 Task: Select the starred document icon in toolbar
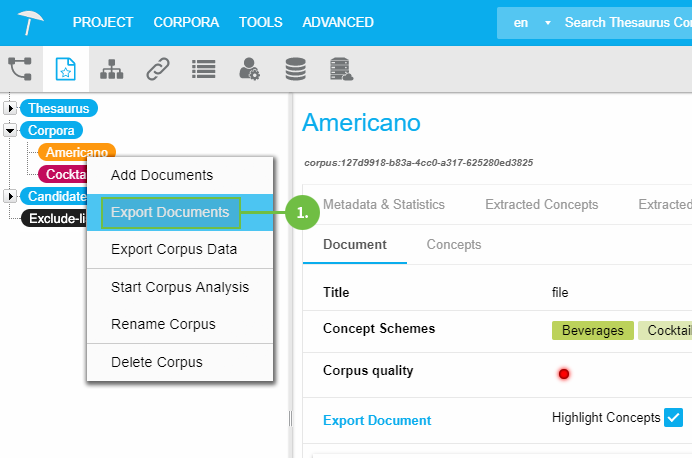pyautogui.click(x=65, y=69)
